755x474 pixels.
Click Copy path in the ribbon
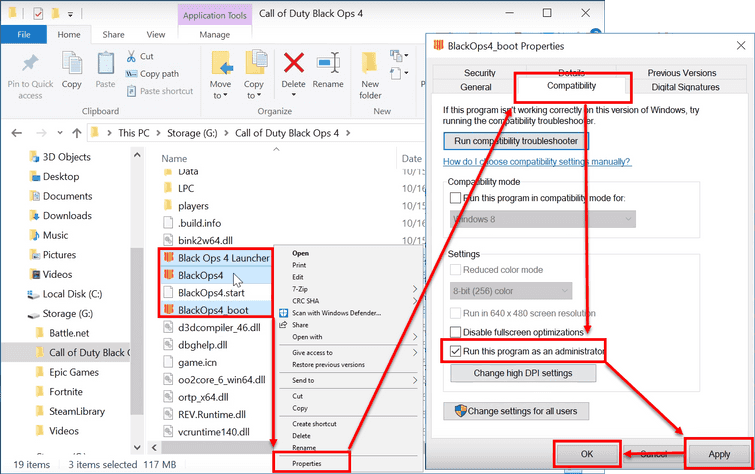pyautogui.click(x=152, y=74)
